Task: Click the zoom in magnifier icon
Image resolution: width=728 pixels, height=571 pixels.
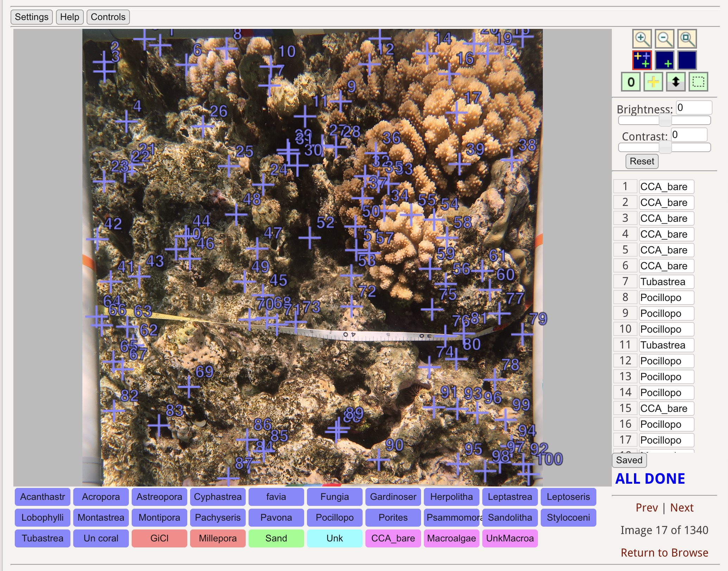Action: (x=642, y=39)
